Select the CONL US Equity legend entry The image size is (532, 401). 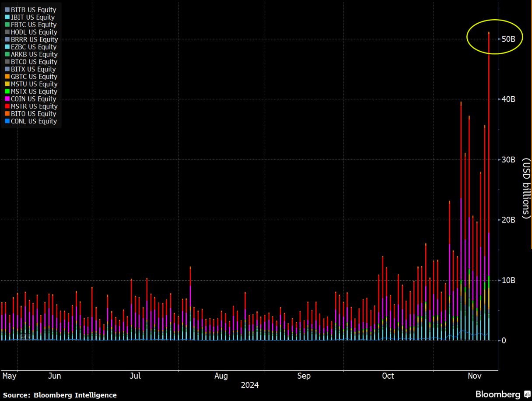[x=34, y=121]
